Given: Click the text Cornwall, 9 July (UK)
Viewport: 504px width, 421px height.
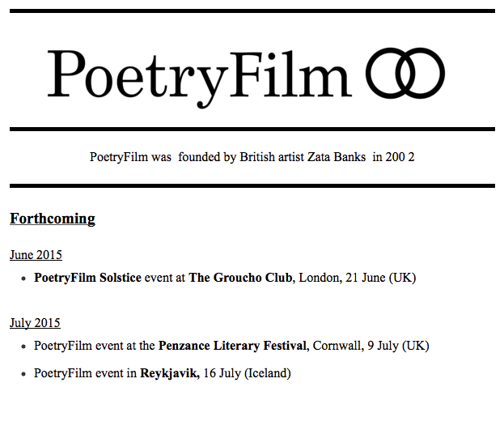Looking at the screenshot, I should tap(371, 346).
